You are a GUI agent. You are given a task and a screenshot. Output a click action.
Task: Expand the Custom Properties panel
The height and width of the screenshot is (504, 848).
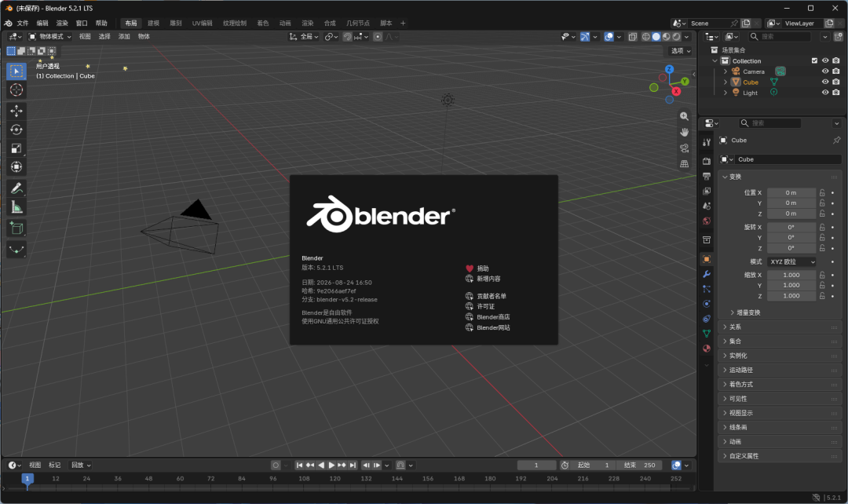click(781, 456)
